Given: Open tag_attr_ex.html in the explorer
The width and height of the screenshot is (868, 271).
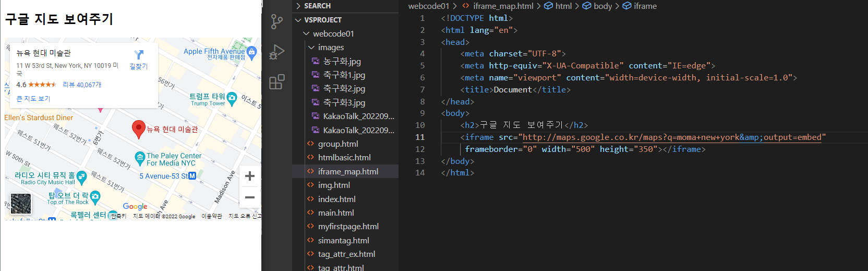Looking at the screenshot, I should (346, 254).
